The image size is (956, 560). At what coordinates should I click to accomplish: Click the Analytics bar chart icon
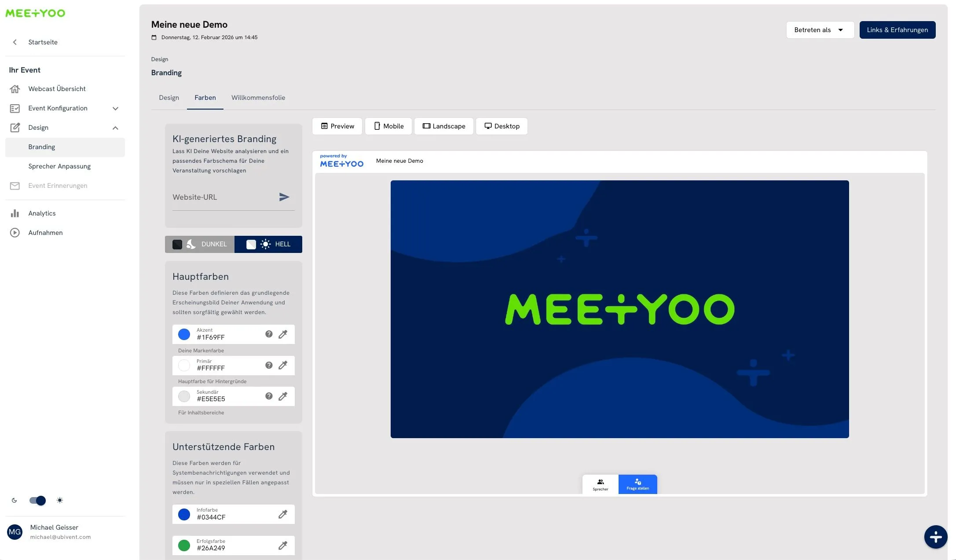pyautogui.click(x=15, y=213)
